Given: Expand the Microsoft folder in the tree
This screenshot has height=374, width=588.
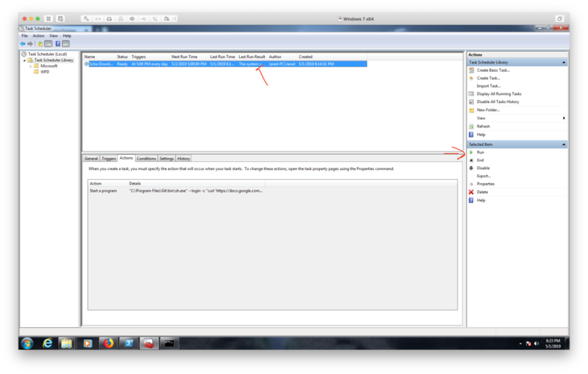Looking at the screenshot, I should [31, 66].
